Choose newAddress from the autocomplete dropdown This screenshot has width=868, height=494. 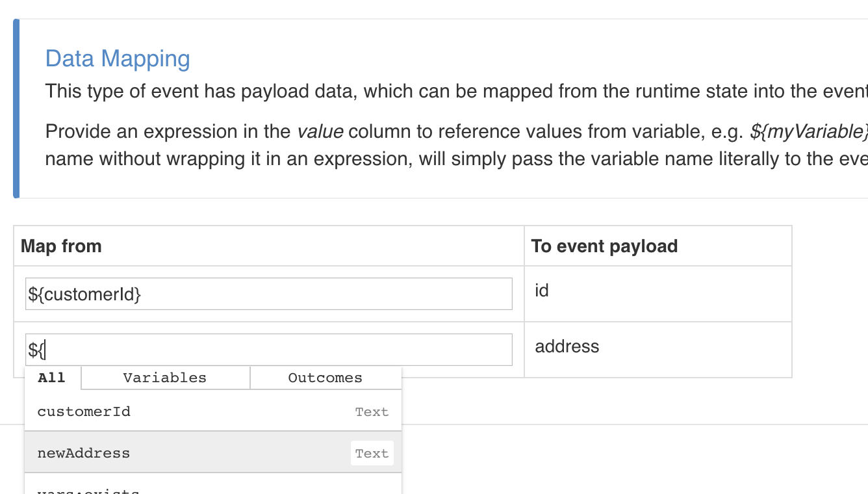point(83,453)
